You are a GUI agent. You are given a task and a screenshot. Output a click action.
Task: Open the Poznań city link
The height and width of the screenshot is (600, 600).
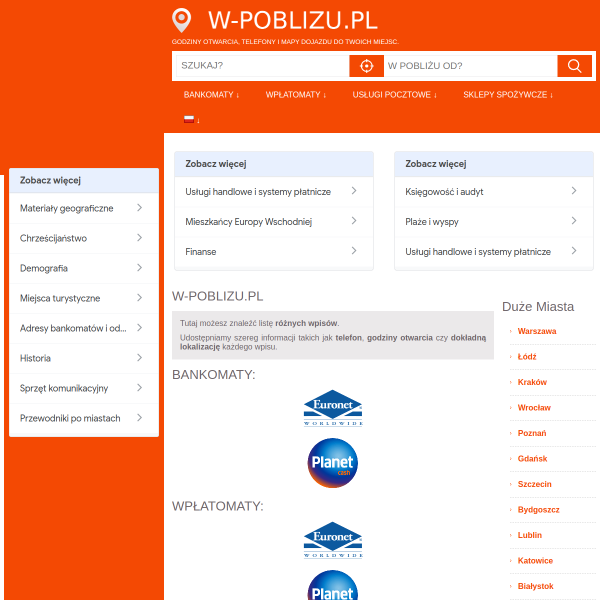tap(532, 433)
